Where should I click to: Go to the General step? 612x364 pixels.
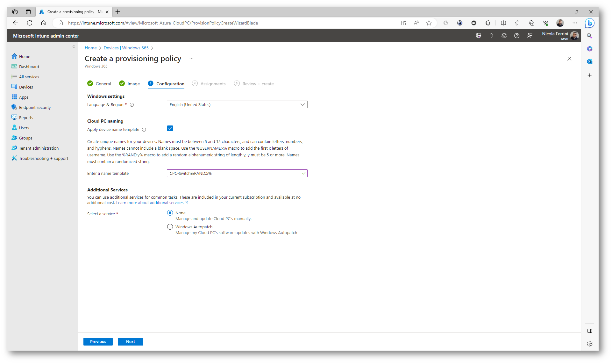click(99, 84)
